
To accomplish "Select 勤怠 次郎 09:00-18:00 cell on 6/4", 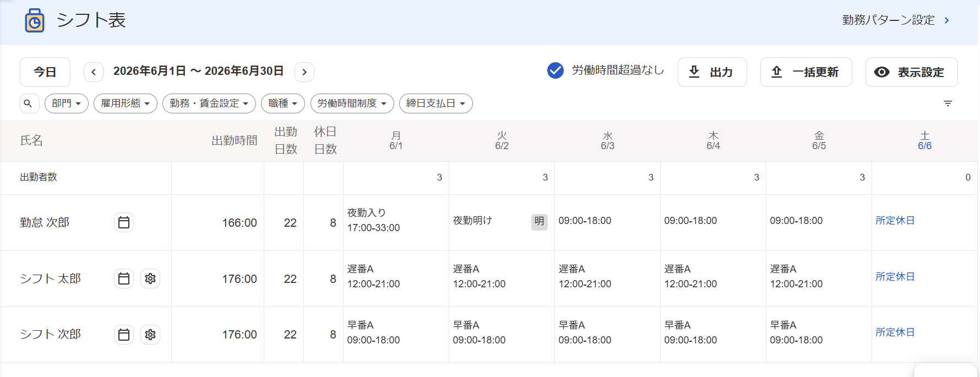I will pyautogui.click(x=714, y=222).
